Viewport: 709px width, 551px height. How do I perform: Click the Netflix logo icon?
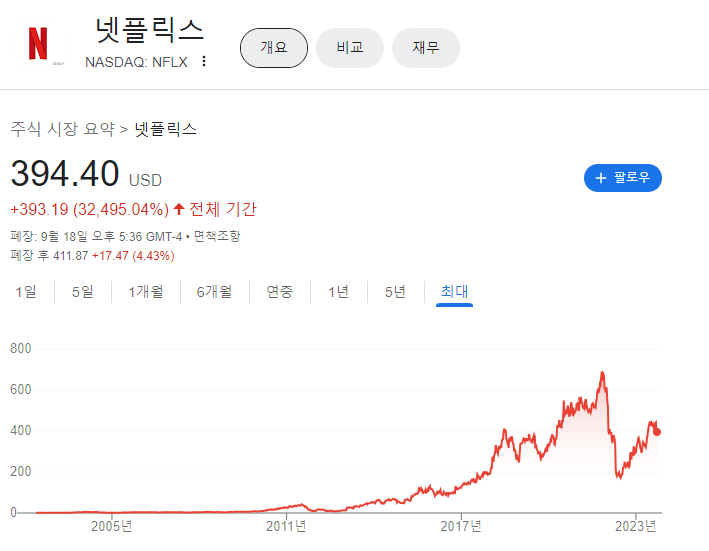38,44
